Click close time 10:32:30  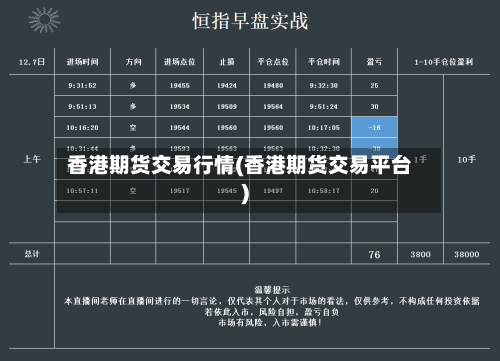[324, 149]
